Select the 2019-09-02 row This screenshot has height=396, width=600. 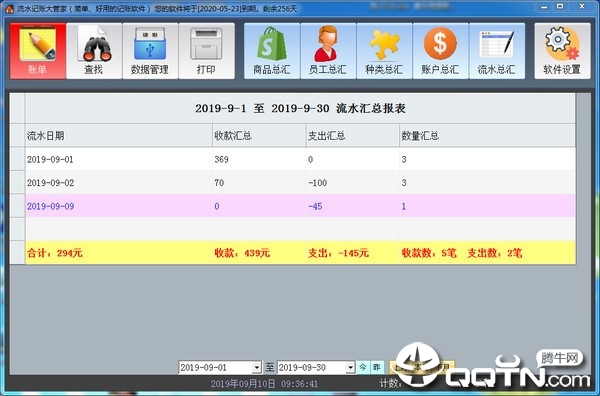coord(300,183)
